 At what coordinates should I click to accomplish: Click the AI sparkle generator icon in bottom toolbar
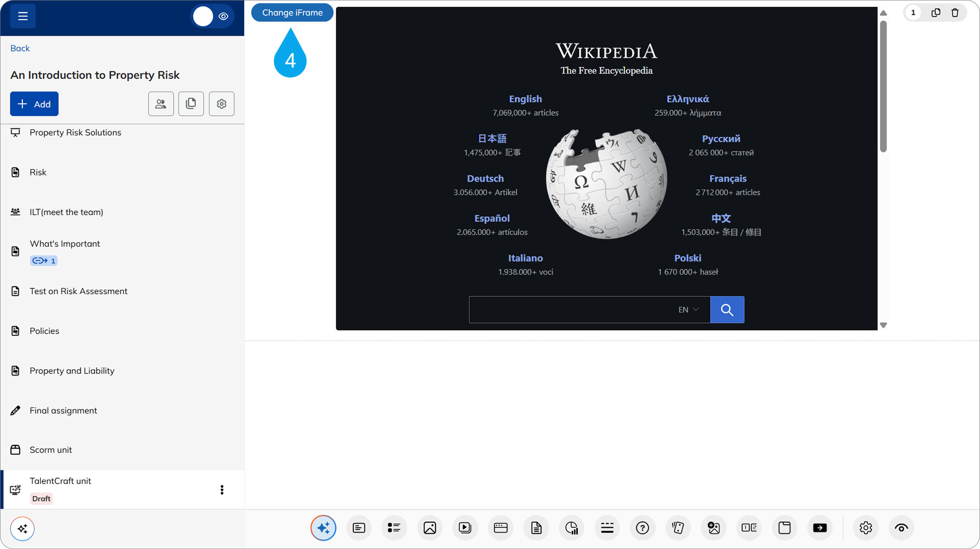click(x=323, y=528)
